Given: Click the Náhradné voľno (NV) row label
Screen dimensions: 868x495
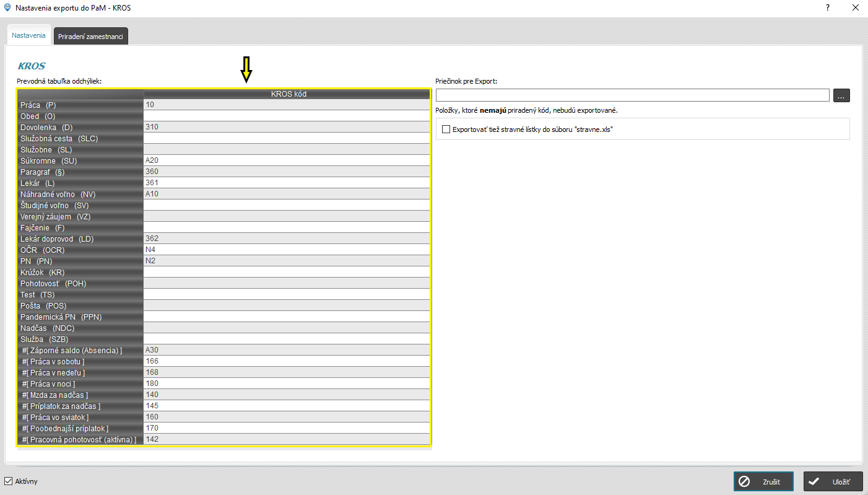Looking at the screenshot, I should pos(80,194).
